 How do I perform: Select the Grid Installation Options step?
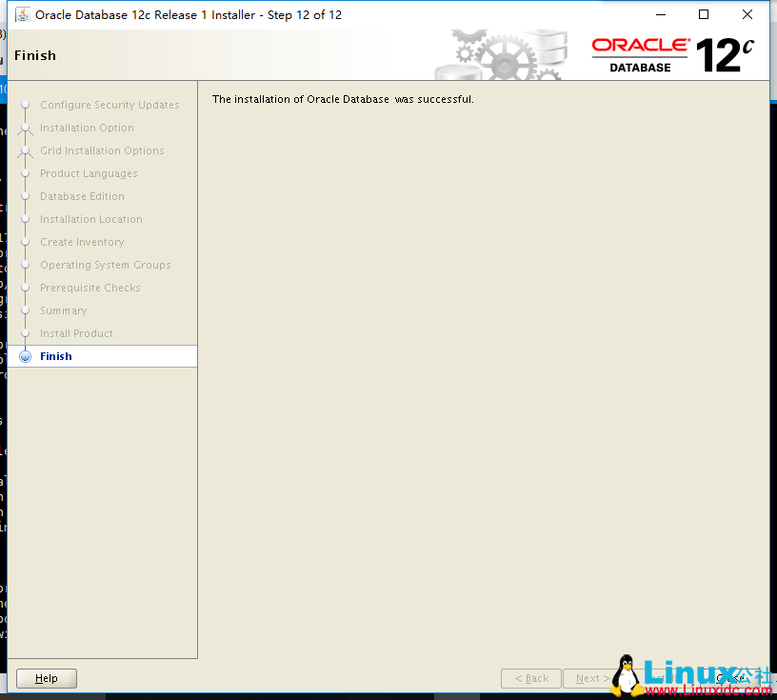click(x=102, y=150)
